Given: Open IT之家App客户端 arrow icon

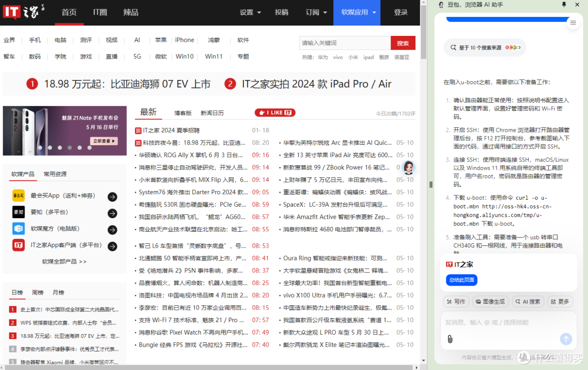Looking at the screenshot, I should click(x=112, y=246).
